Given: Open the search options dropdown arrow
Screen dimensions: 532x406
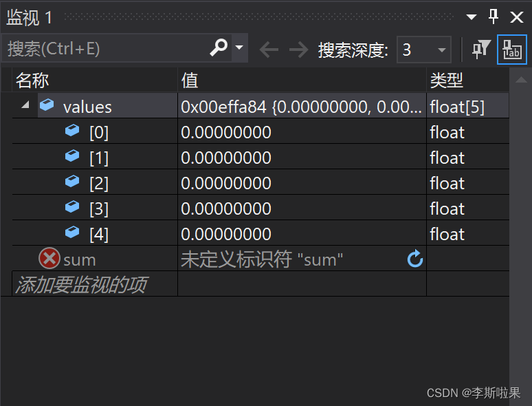Looking at the screenshot, I should (239, 47).
